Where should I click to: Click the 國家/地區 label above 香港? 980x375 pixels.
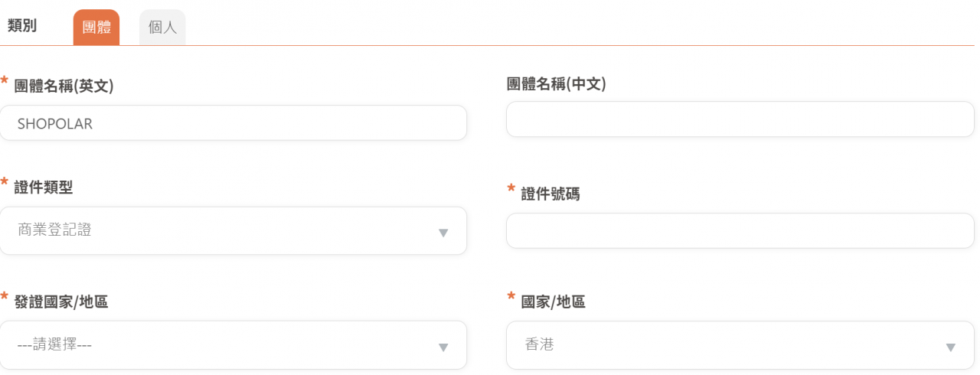(x=554, y=302)
